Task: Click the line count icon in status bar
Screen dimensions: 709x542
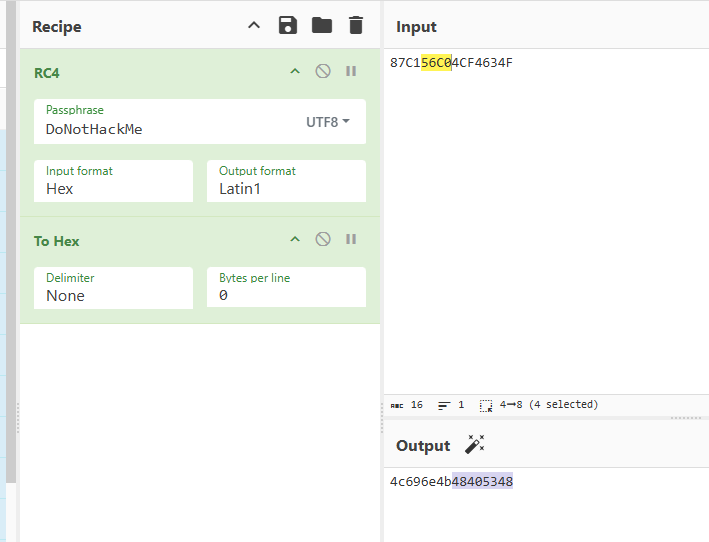Action: pyautogui.click(x=444, y=405)
